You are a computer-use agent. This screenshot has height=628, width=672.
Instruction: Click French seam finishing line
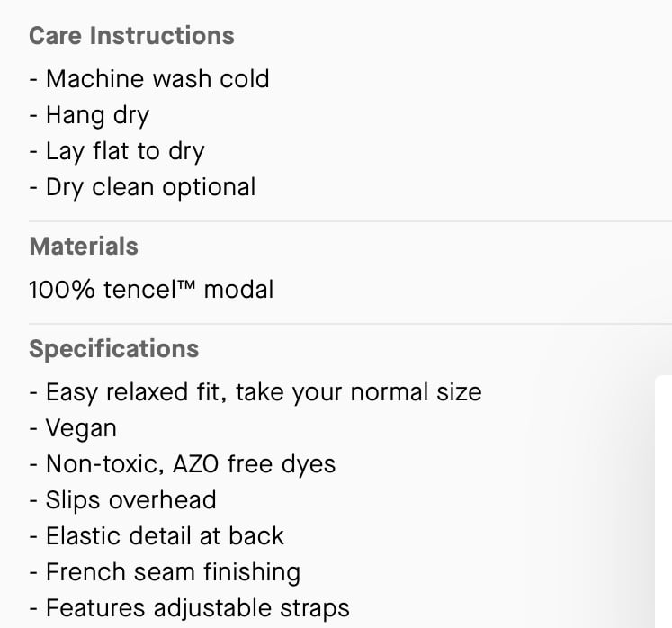pyautogui.click(x=165, y=572)
